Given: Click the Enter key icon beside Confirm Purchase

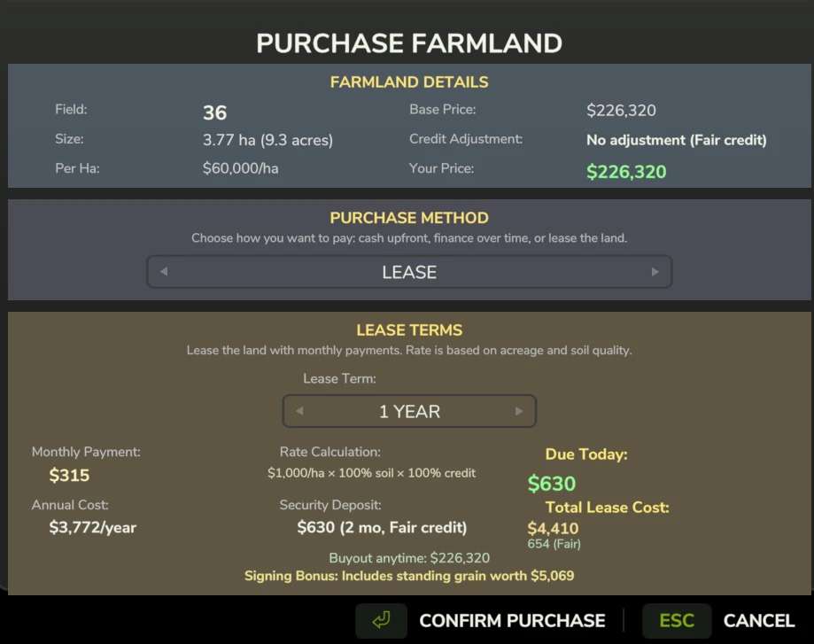Looking at the screenshot, I should coord(381,621).
